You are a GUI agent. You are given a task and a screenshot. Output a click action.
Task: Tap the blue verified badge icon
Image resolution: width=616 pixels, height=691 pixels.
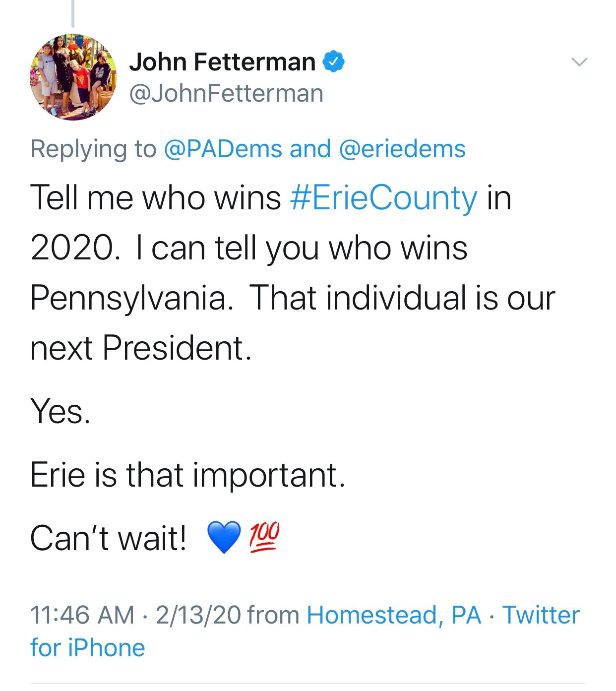pos(334,62)
